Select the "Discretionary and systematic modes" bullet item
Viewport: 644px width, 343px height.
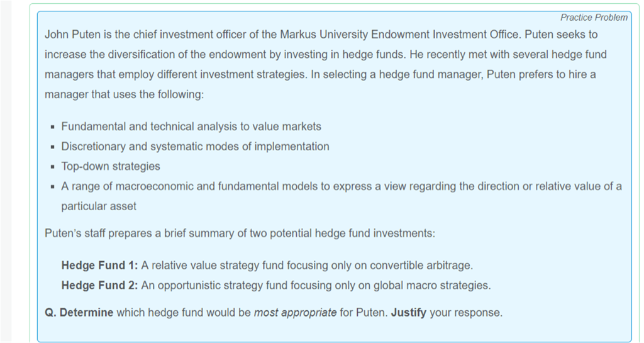[195, 147]
